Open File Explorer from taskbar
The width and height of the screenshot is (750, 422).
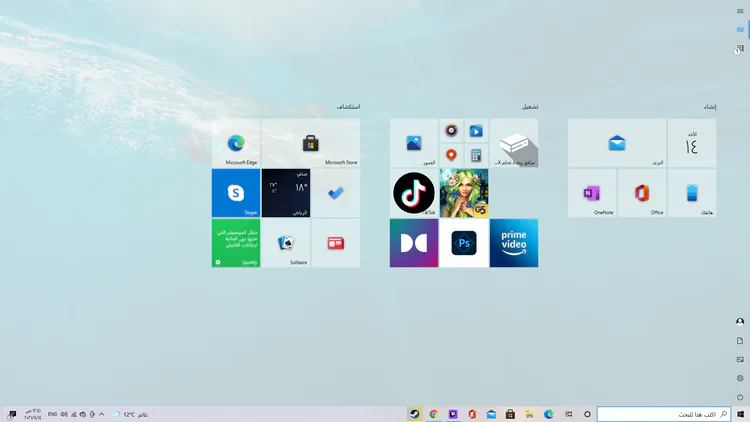[529, 414]
